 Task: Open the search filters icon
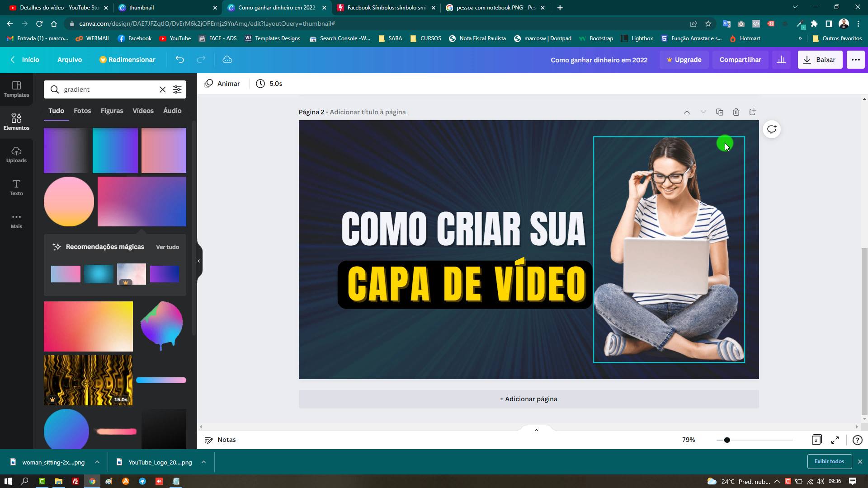[177, 89]
